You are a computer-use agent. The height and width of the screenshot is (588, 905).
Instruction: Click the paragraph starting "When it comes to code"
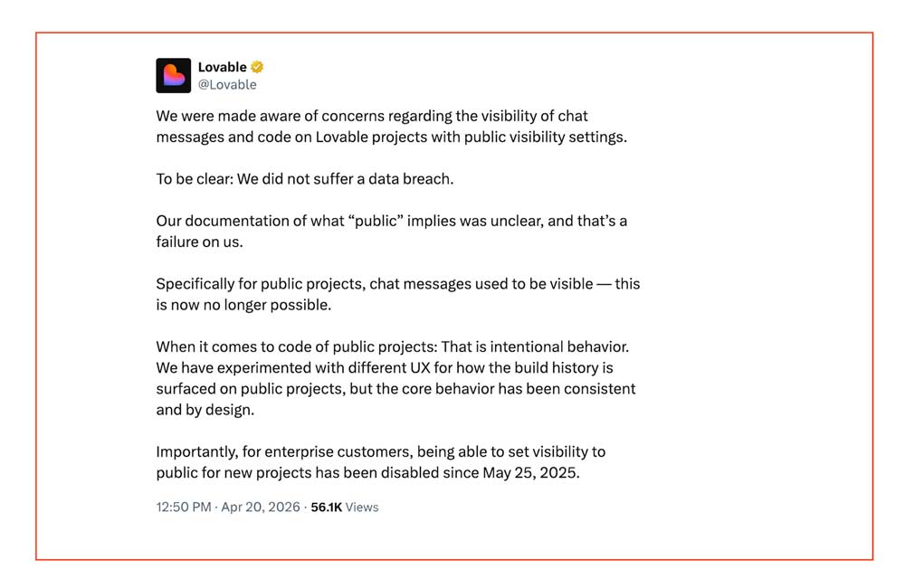[x=395, y=378]
